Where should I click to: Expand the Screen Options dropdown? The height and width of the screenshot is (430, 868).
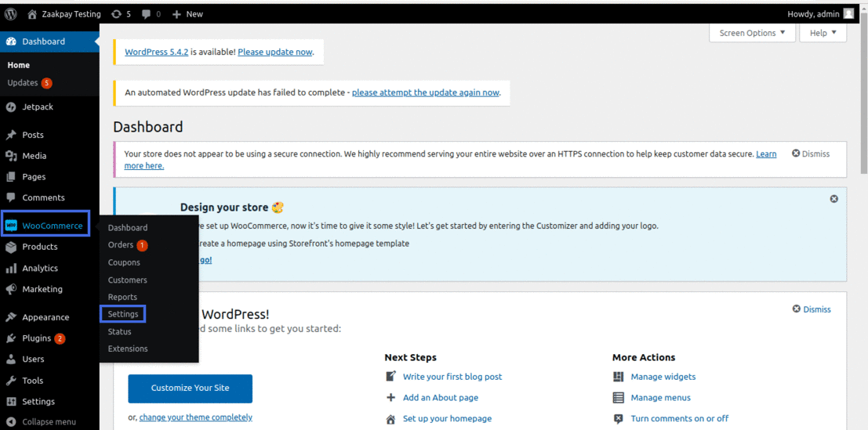pos(752,33)
